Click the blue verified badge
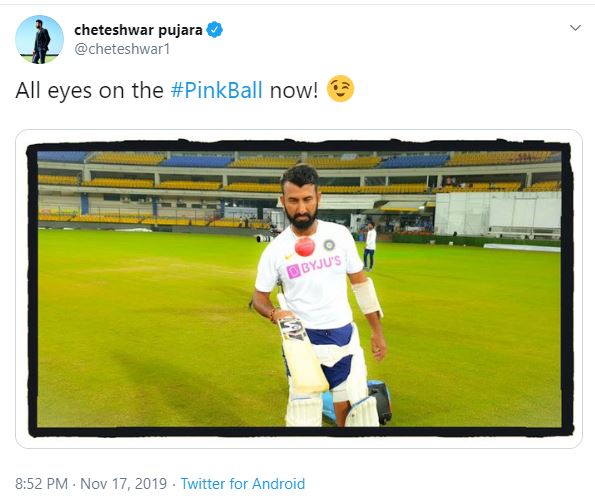595x503 pixels. [214, 30]
